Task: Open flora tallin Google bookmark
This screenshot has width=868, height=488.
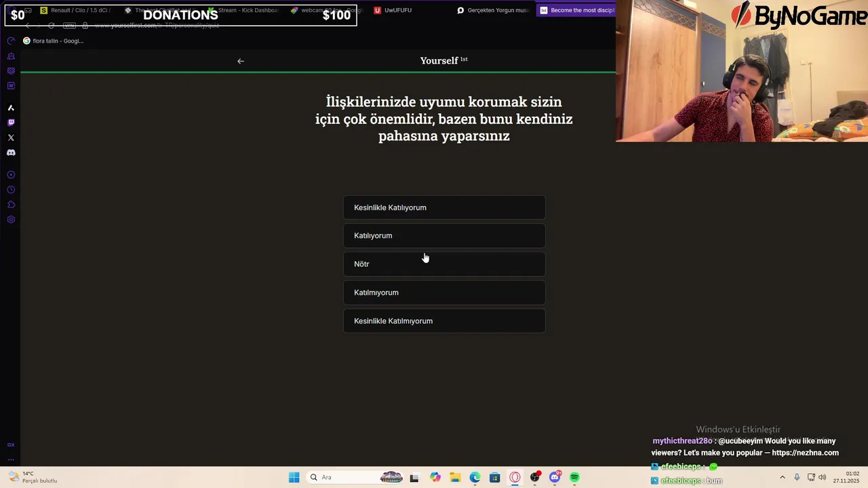Action: pos(53,41)
